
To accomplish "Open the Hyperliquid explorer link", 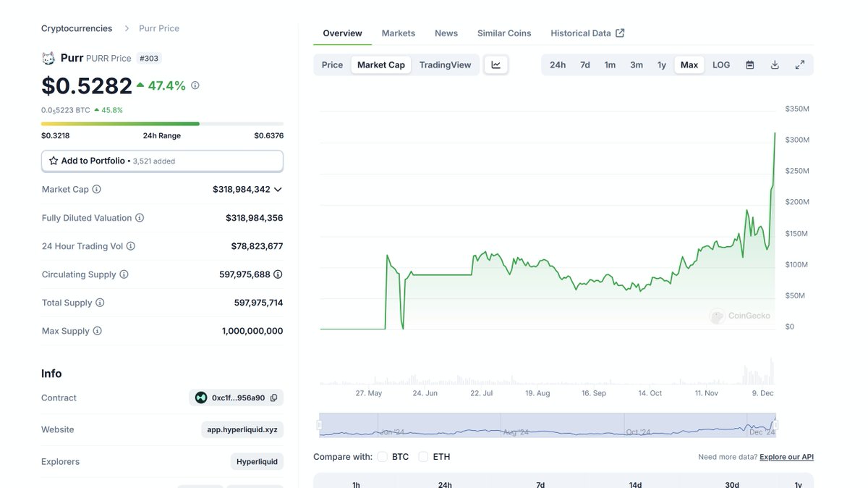I will [258, 461].
